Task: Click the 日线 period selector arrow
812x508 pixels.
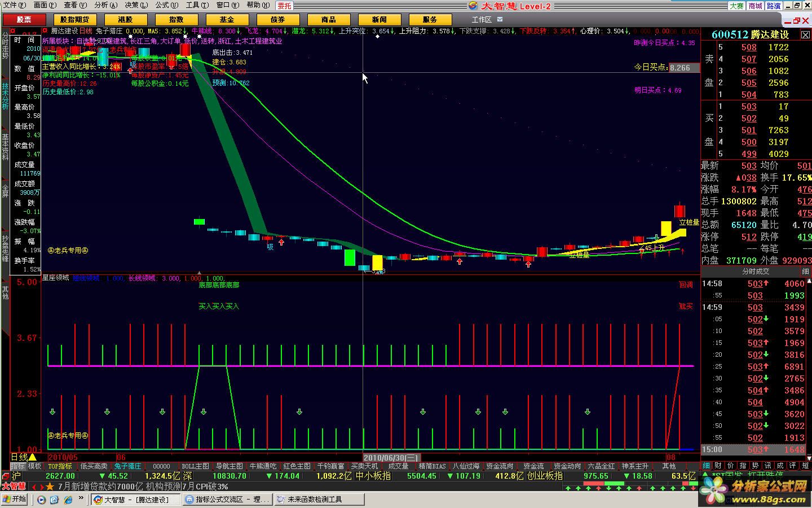Action: (32, 457)
